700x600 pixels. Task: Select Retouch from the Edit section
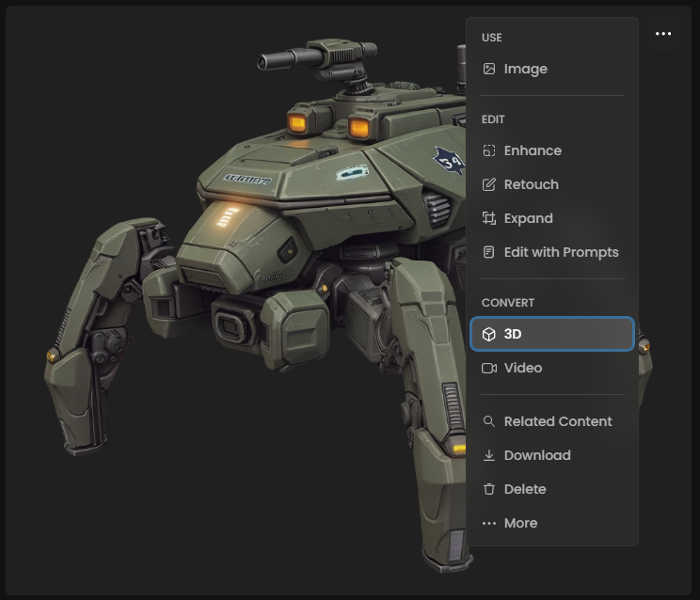tap(531, 184)
